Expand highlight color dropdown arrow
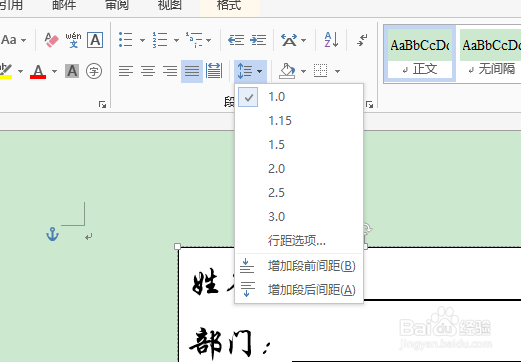Viewport: 521px width, 362px height. click(21, 71)
